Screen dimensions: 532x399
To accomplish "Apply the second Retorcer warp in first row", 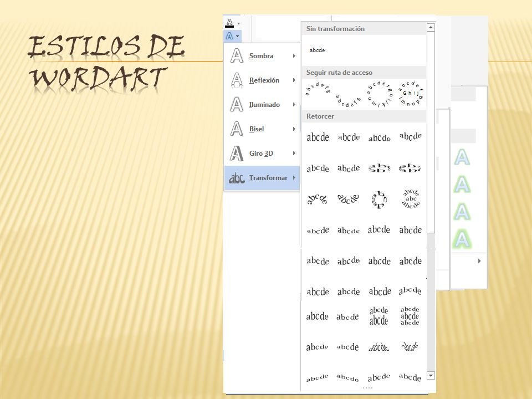I will (x=349, y=137).
